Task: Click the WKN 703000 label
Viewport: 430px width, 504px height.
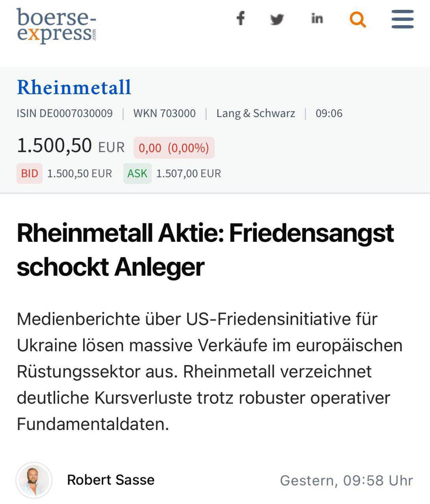Action: point(164,113)
